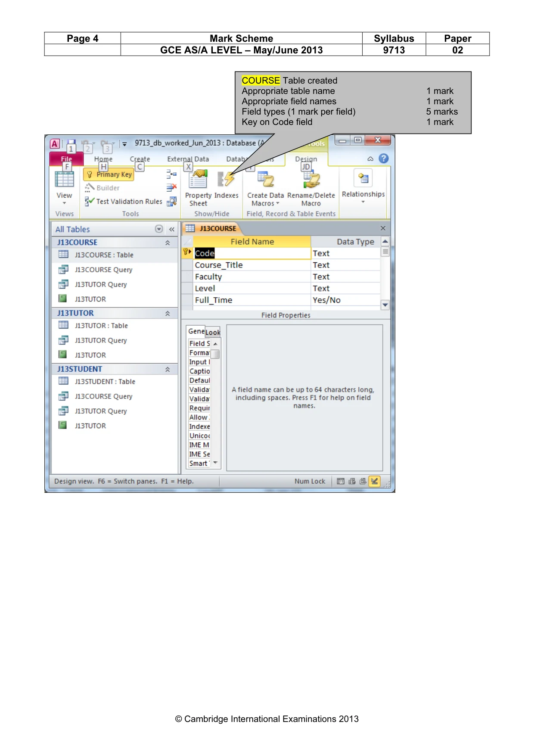
Task: Open the File tab
Action: pos(66,159)
